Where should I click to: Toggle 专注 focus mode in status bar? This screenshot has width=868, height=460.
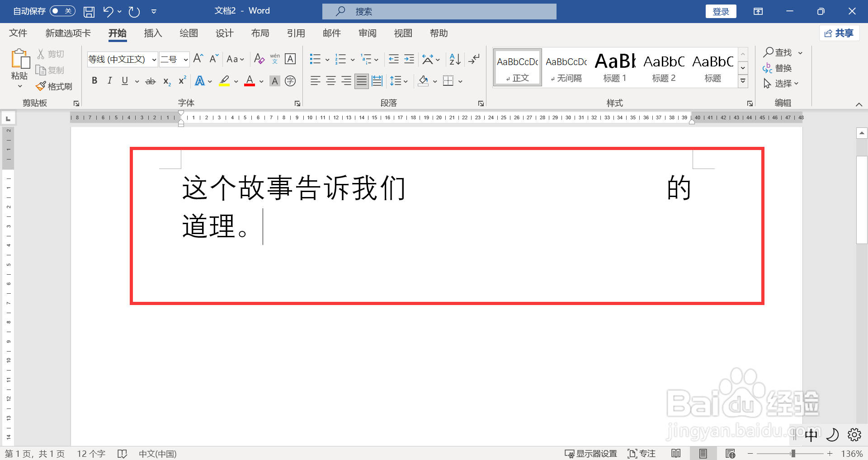click(641, 453)
